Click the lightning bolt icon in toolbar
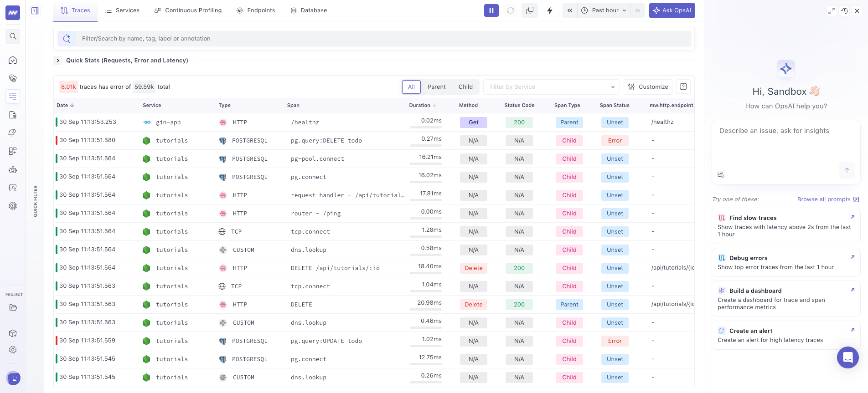The height and width of the screenshot is (393, 868). tap(550, 10)
